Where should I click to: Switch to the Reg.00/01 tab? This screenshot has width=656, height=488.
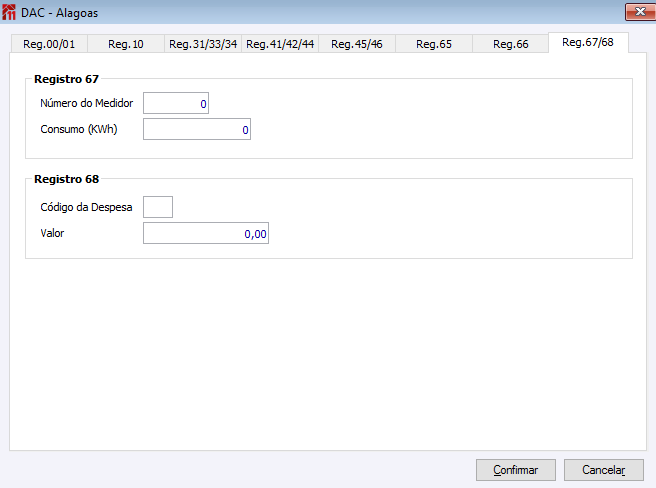[49, 44]
